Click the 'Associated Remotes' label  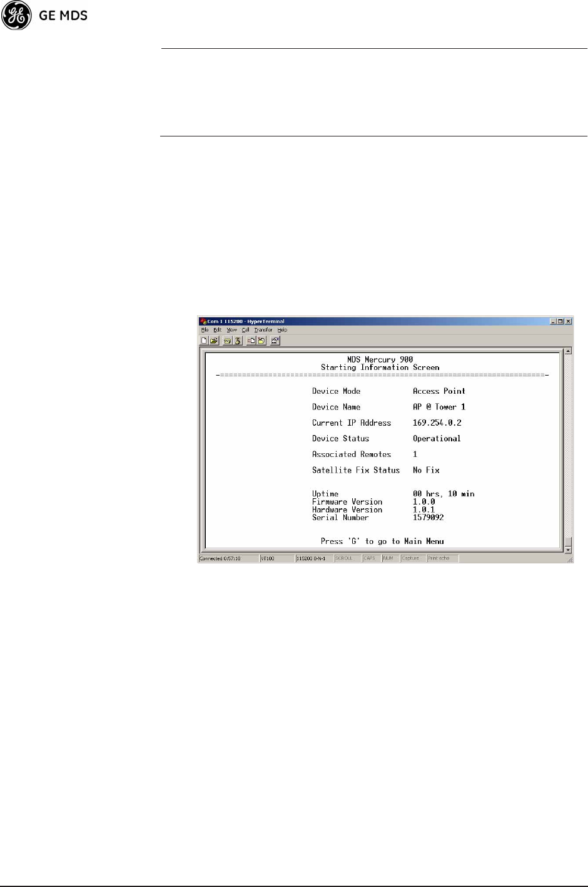point(352,454)
